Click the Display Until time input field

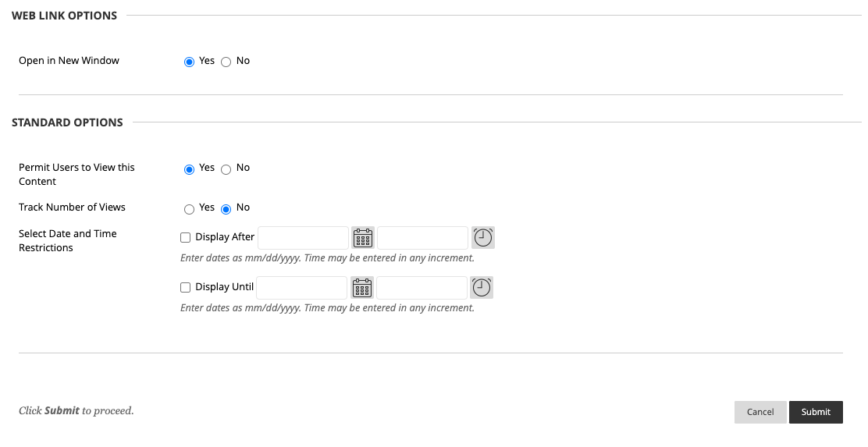422,288
